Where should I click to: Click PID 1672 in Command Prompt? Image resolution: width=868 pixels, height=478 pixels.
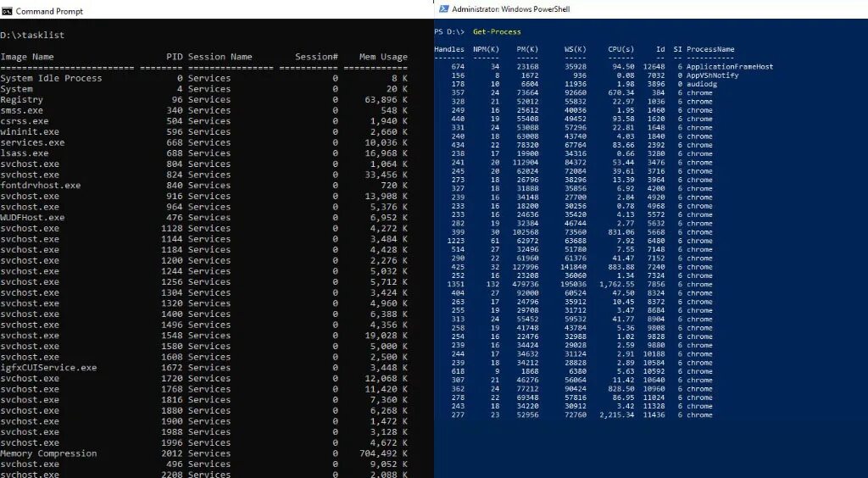click(172, 367)
